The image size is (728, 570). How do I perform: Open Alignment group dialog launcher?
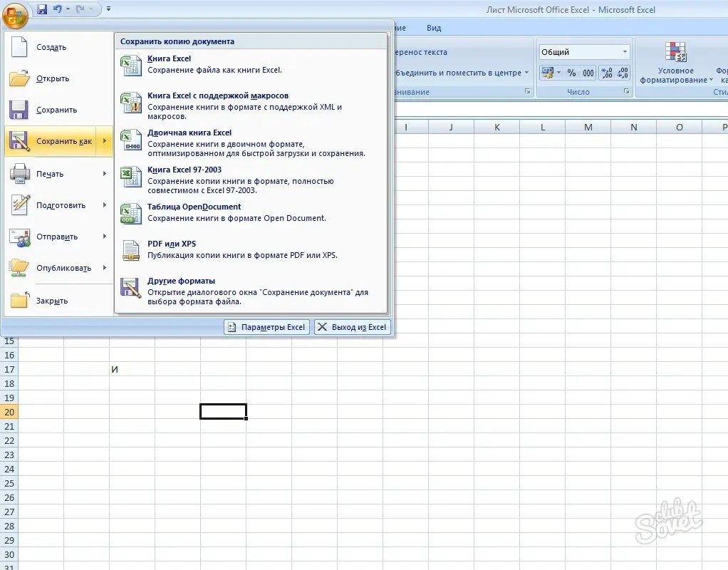point(527,91)
